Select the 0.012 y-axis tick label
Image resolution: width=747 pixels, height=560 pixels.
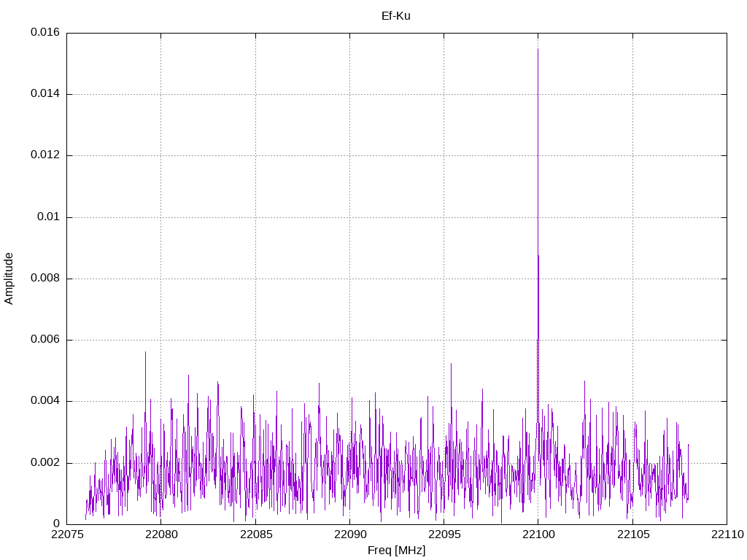click(44, 155)
